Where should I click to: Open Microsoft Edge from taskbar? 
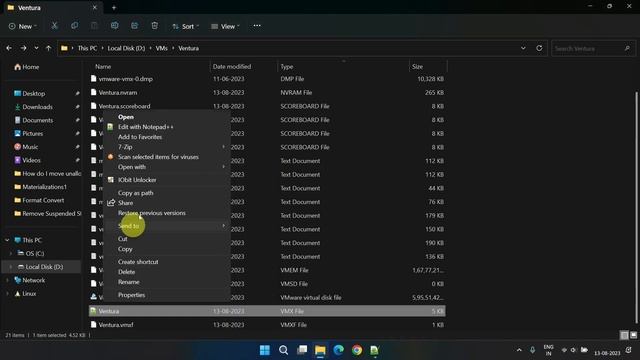pyautogui.click(x=338, y=350)
